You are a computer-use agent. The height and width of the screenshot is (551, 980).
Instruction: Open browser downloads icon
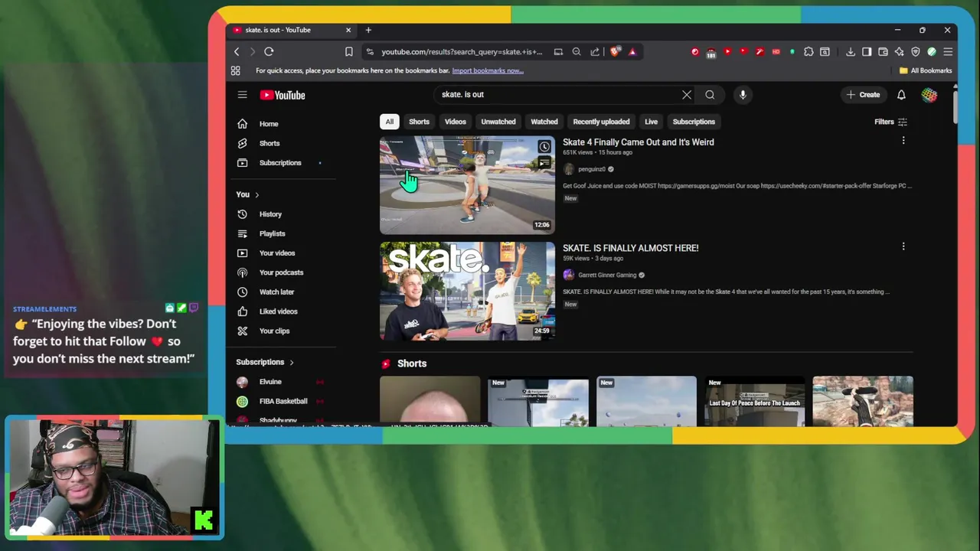(x=851, y=51)
